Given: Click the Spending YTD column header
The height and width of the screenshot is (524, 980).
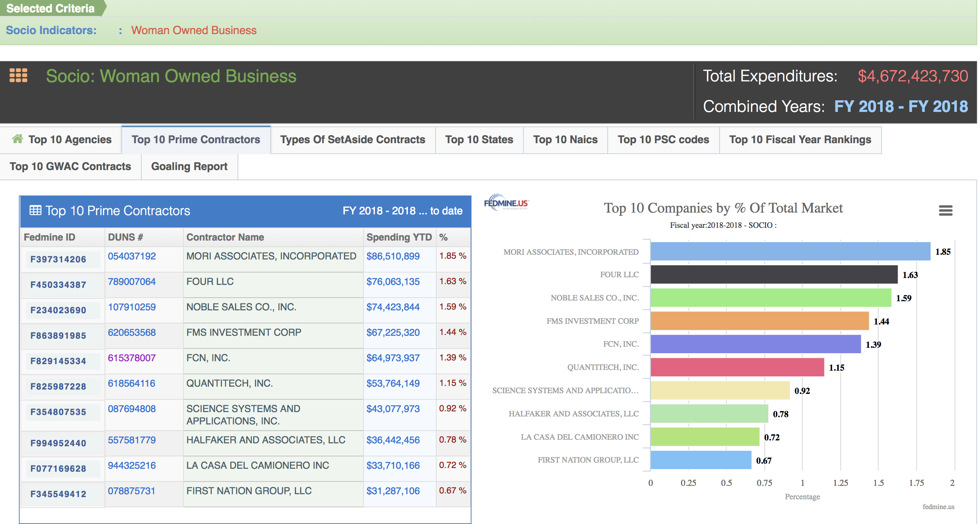Looking at the screenshot, I should tap(399, 237).
